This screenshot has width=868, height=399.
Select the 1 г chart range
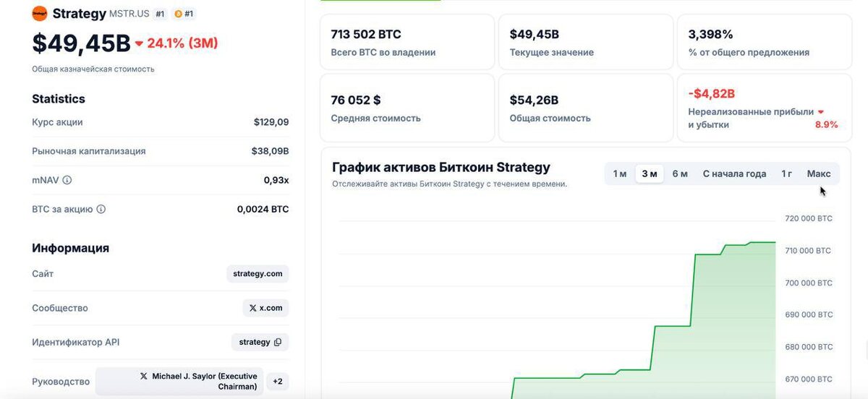pos(786,173)
